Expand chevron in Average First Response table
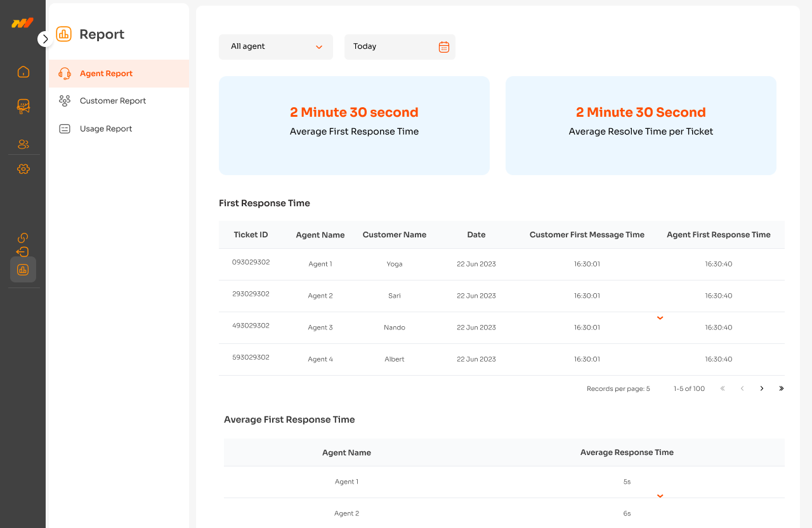 point(660,496)
